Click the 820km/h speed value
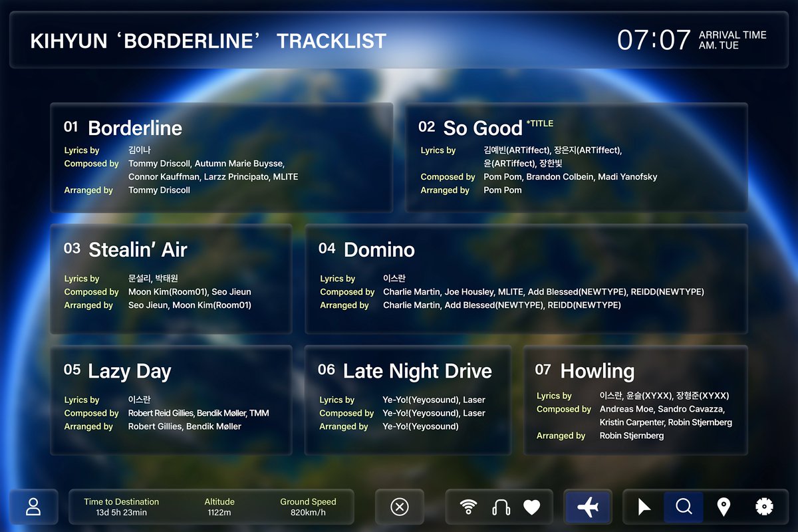This screenshot has height=532, width=798. 309,513
